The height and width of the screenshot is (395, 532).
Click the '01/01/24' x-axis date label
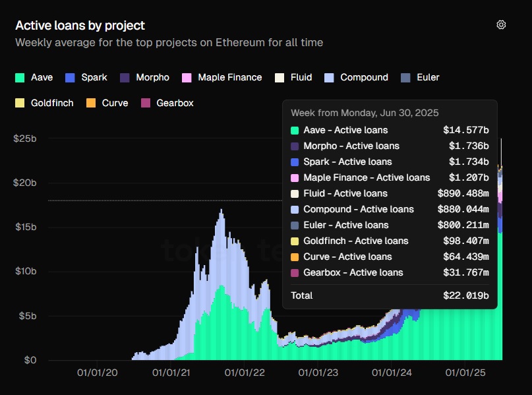[x=392, y=373]
